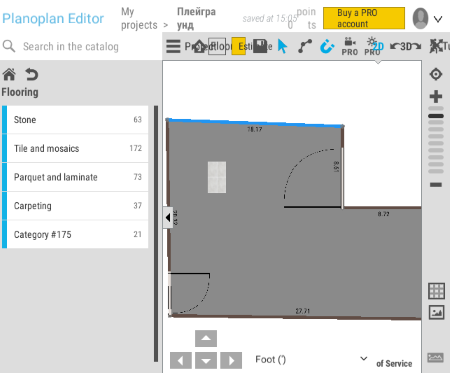This screenshot has width=450, height=373.
Task: Toggle the magnet snapping tool
Action: (x=327, y=46)
